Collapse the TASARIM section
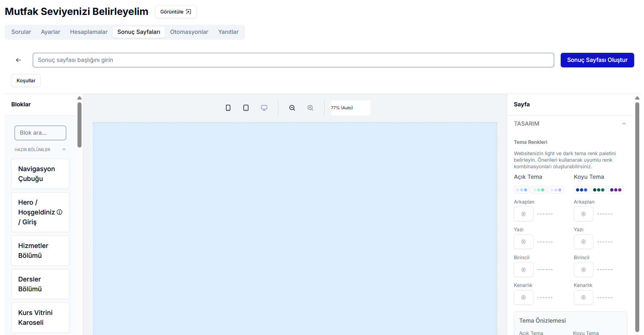 pos(624,124)
